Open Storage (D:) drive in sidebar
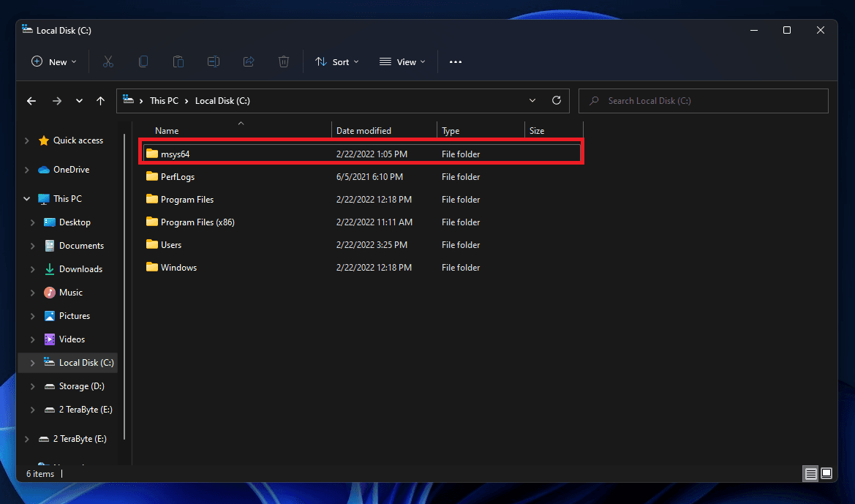Screen dimensions: 855x504 pos(82,386)
